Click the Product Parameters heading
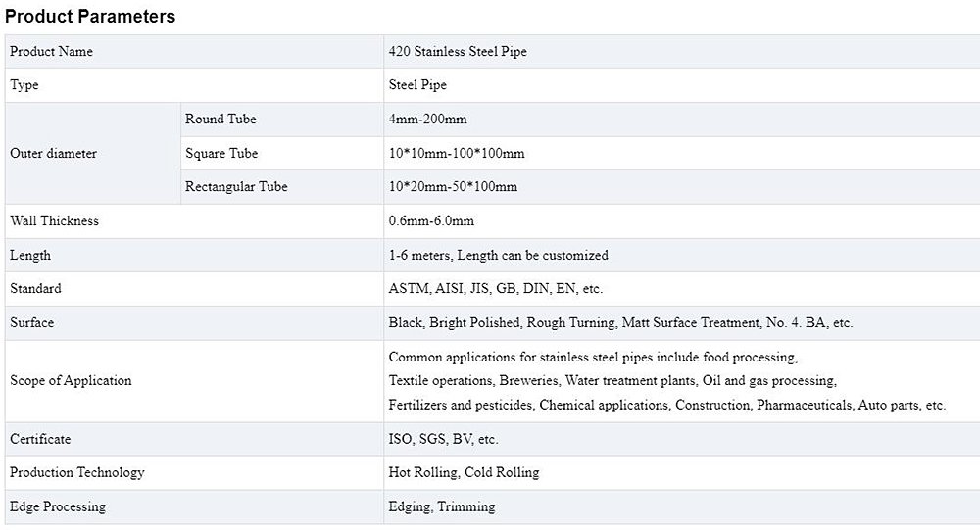The width and height of the screenshot is (980, 530). pyautogui.click(x=90, y=17)
